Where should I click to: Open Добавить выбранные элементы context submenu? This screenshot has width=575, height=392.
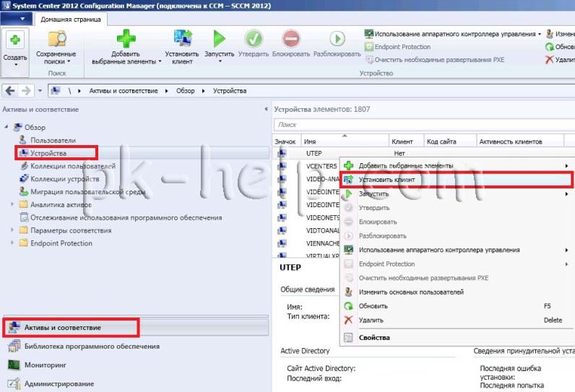(x=456, y=165)
